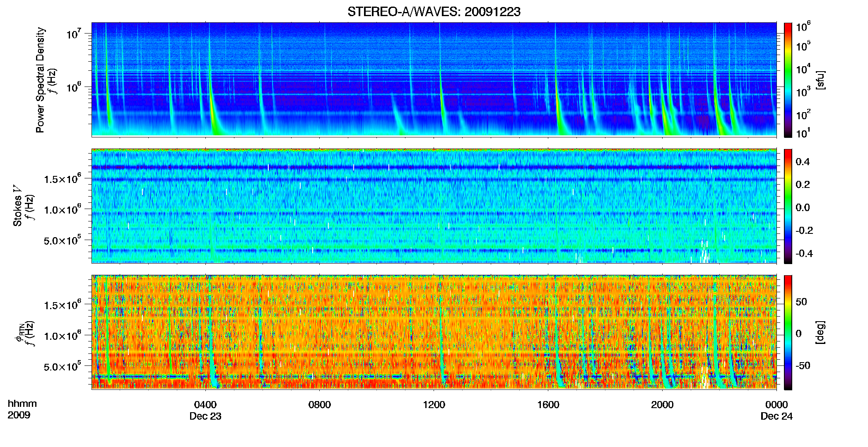868x447 pixels.
Task: Click the top panel 10^6 frequency tick
Action: coord(73,87)
